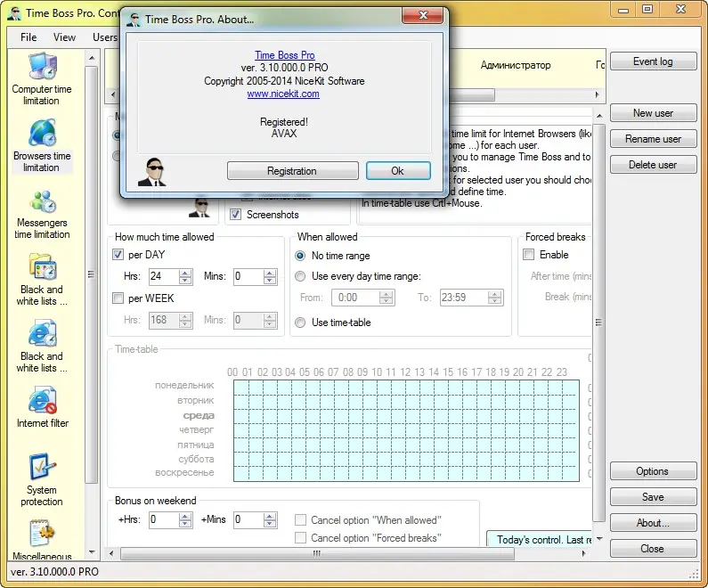
Task: Toggle Screenshots checkbox
Action: coord(235,214)
